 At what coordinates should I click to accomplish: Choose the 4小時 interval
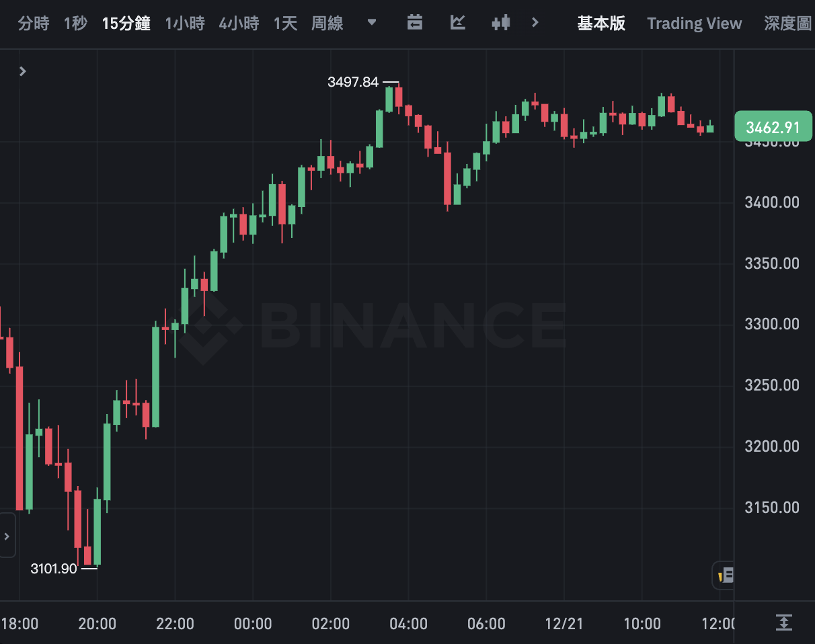coord(239,24)
